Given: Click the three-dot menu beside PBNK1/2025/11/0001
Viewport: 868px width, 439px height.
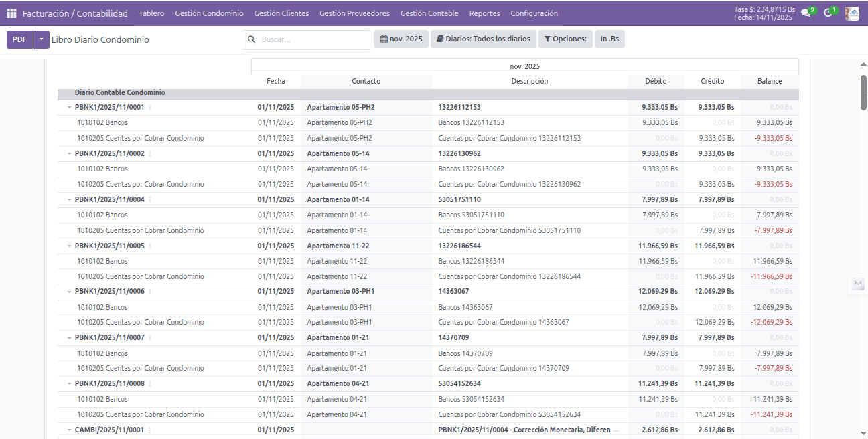Looking at the screenshot, I should coord(150,107).
